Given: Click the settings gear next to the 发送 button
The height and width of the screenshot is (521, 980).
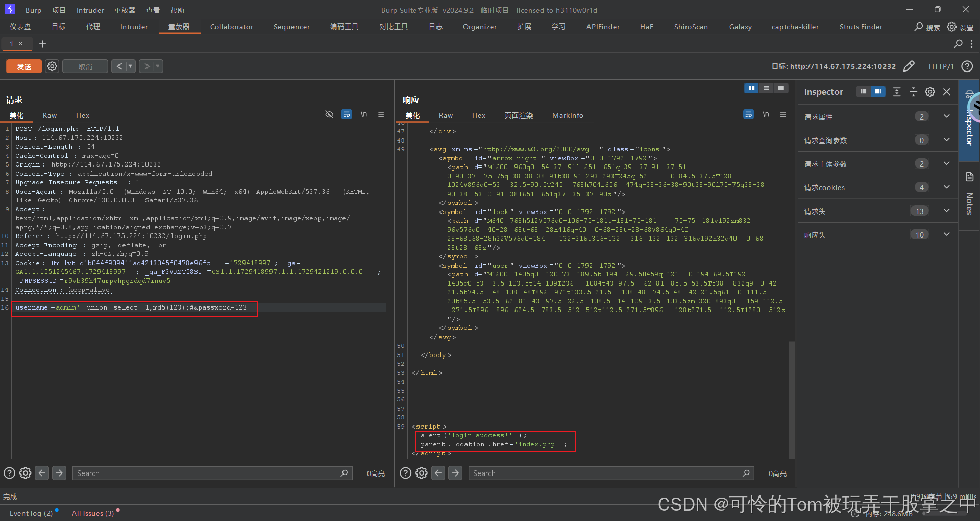Looking at the screenshot, I should point(52,66).
